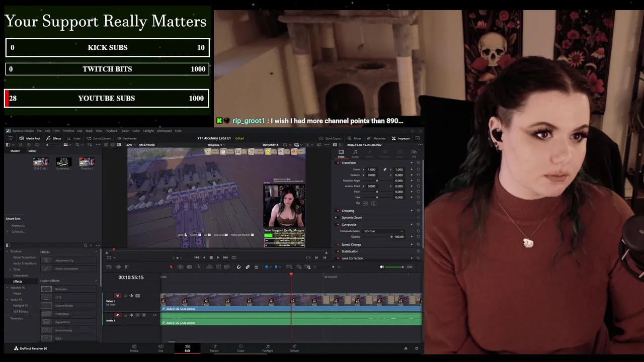The width and height of the screenshot is (644, 362).
Task: Select the Generators category in Effects
Action: 21,276
